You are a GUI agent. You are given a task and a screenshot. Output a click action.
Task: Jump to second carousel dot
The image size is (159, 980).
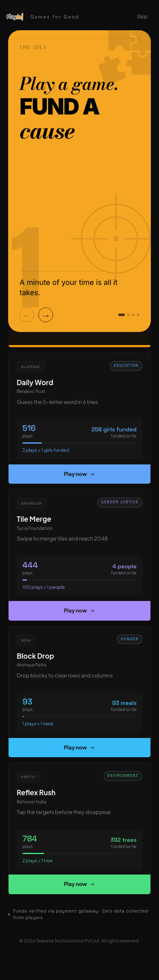[x=128, y=315]
